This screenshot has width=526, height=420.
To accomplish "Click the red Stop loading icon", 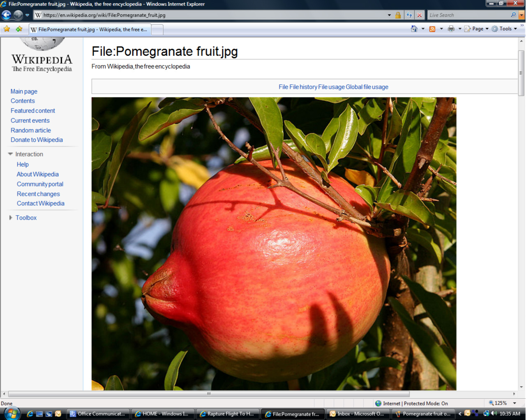I will (x=419, y=15).
